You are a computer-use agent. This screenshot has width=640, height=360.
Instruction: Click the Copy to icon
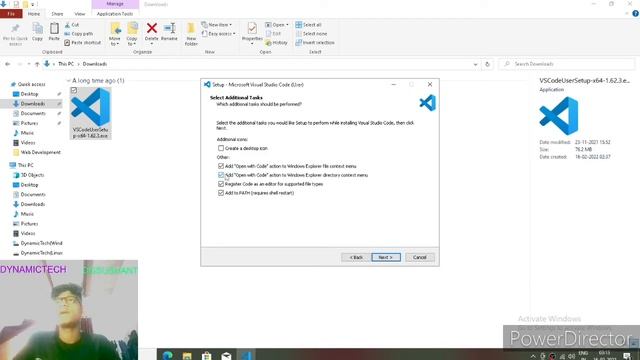pyautogui.click(x=132, y=29)
